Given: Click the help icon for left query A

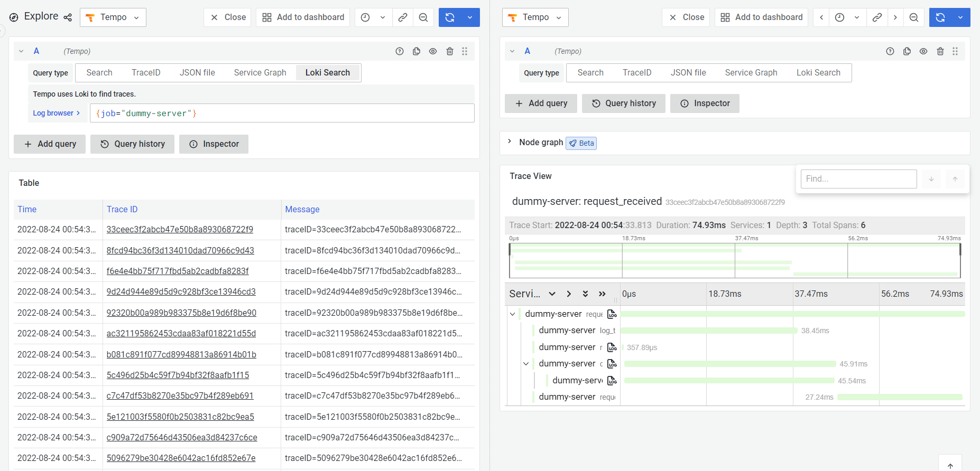Looking at the screenshot, I should [400, 51].
